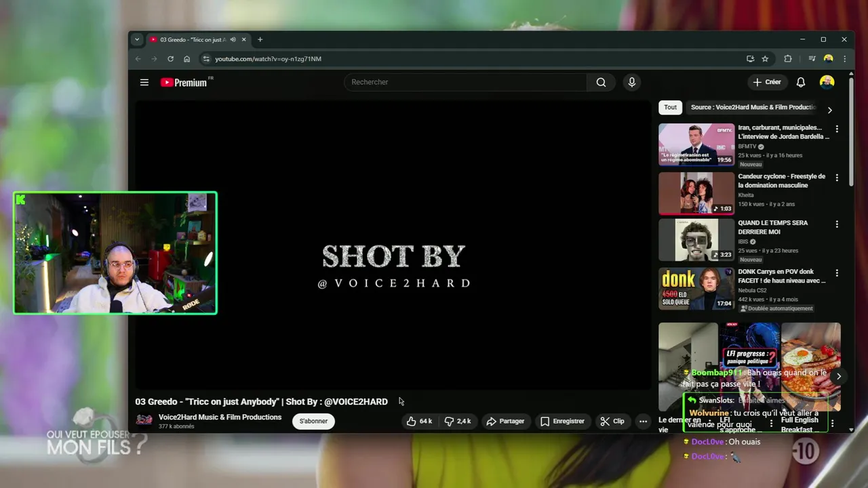The width and height of the screenshot is (868, 488).
Task: Click the Partager button
Action: [505, 421]
